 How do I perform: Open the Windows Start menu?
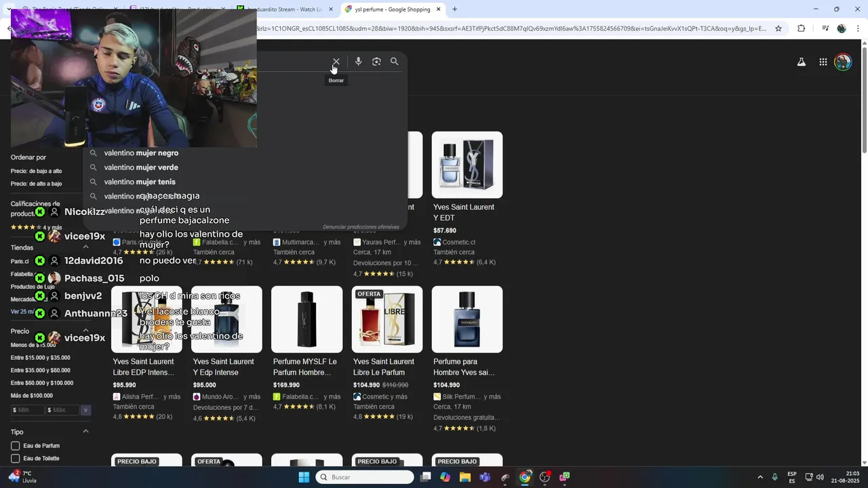(304, 477)
